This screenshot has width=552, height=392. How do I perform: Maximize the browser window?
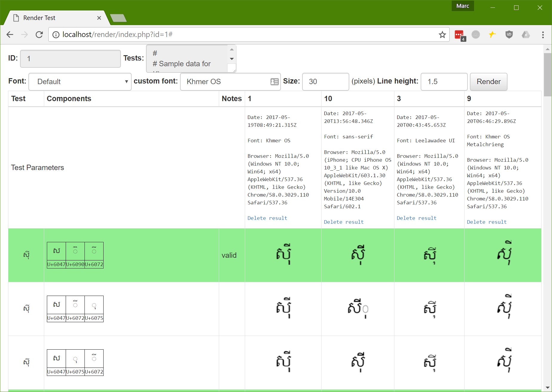click(x=516, y=8)
